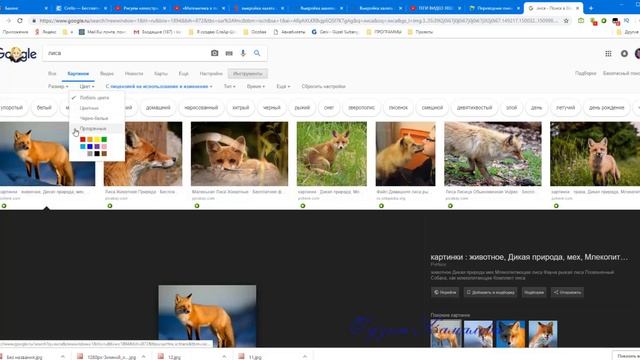Pick the green color swatch
640x360 pixels.
coord(104,140)
